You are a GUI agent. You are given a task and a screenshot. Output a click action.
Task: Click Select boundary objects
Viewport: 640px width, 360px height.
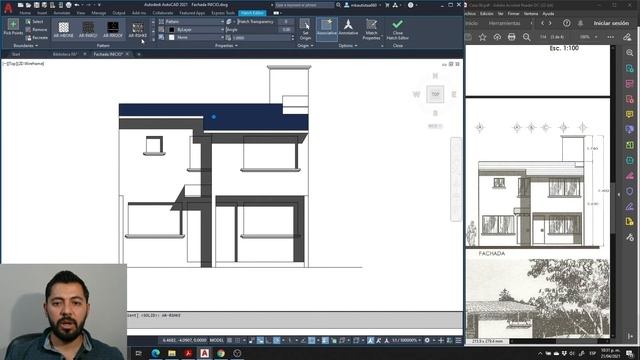[x=34, y=22]
